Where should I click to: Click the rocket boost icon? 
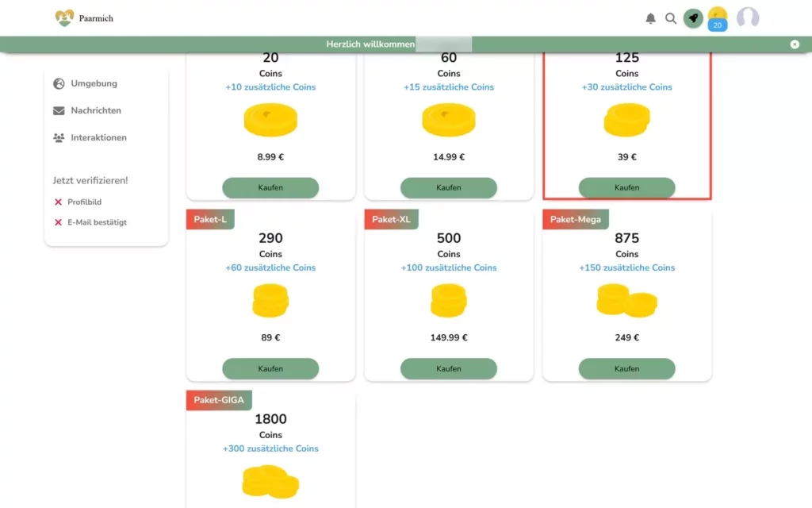[x=693, y=18]
